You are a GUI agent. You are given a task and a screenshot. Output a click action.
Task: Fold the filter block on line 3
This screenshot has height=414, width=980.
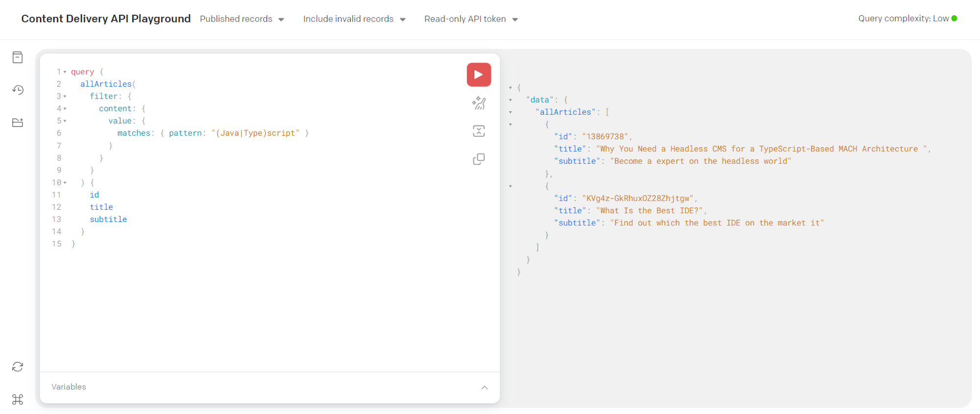65,97
